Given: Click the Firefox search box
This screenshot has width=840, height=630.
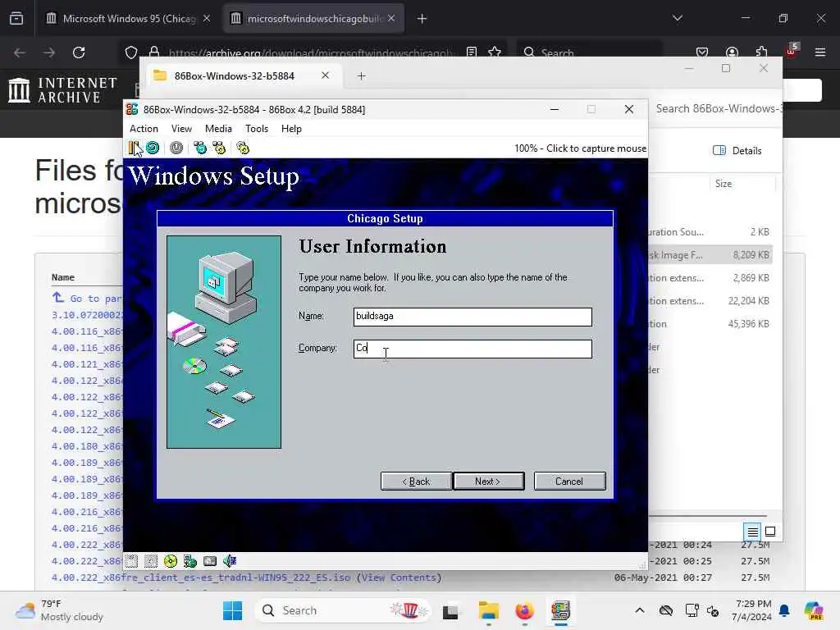Looking at the screenshot, I should point(589,52).
